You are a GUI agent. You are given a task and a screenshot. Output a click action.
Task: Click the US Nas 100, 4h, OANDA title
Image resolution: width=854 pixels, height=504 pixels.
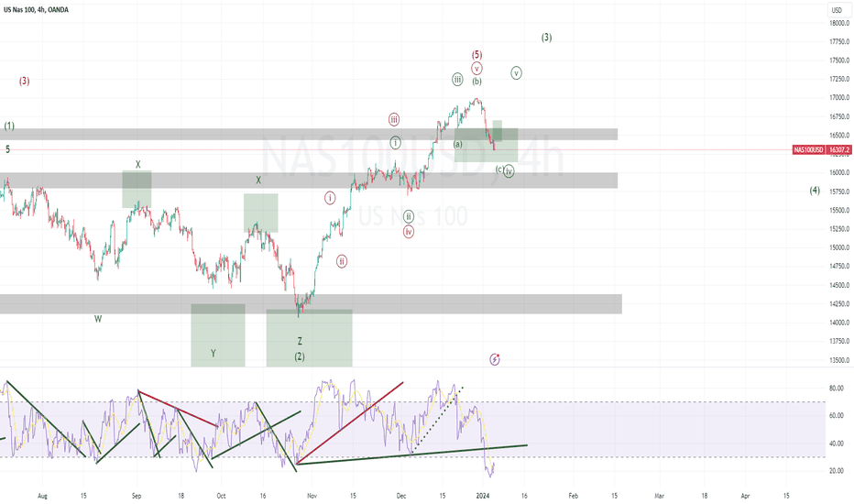pos(36,9)
